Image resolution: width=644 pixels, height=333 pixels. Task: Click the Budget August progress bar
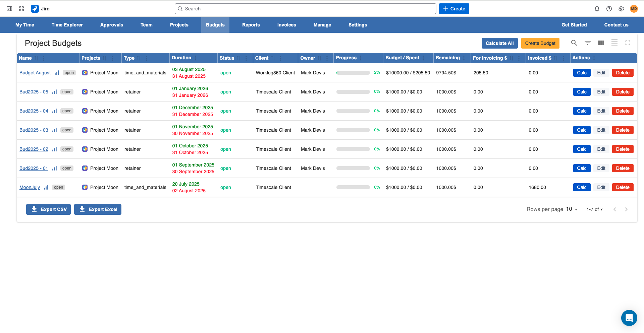click(353, 73)
